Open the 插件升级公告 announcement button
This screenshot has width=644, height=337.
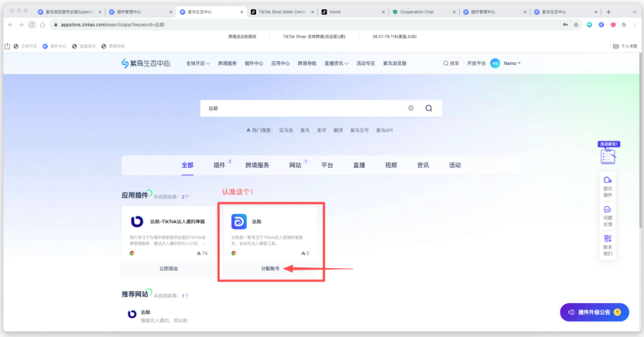[x=594, y=312]
